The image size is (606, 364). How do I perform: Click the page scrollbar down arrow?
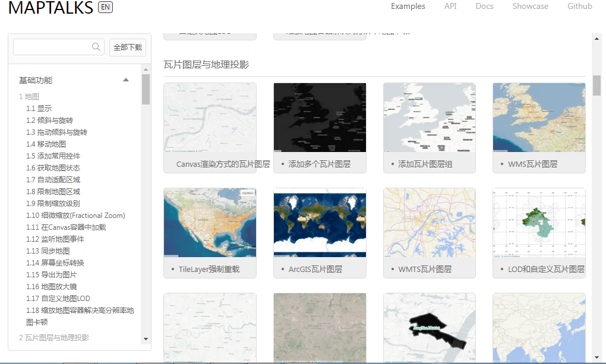coord(596,358)
